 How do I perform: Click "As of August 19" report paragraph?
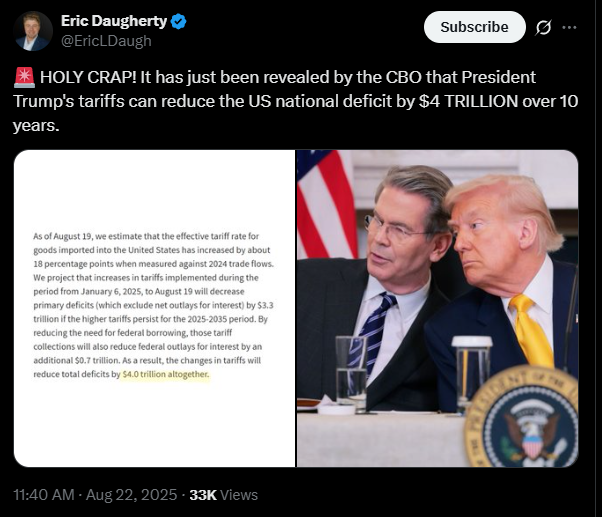tap(154, 305)
